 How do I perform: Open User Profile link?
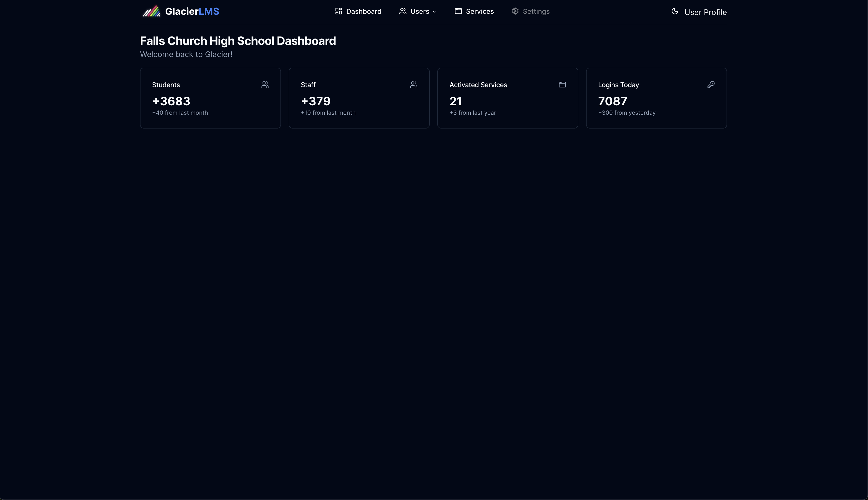705,12
